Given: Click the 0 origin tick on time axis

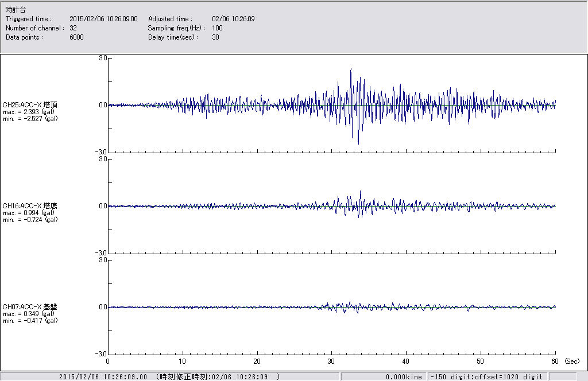Looking at the screenshot, I should (108, 361).
